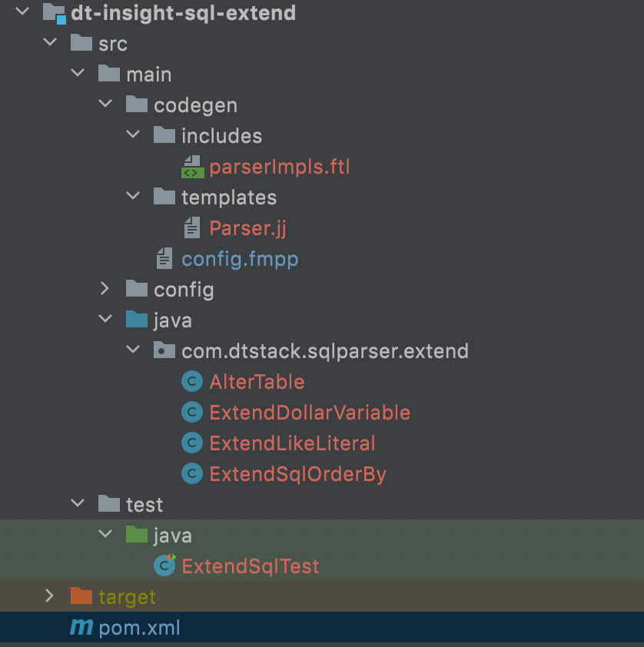The image size is (644, 647).
Task: Click the dt-insight-sql-extend module icon
Action: (x=55, y=14)
